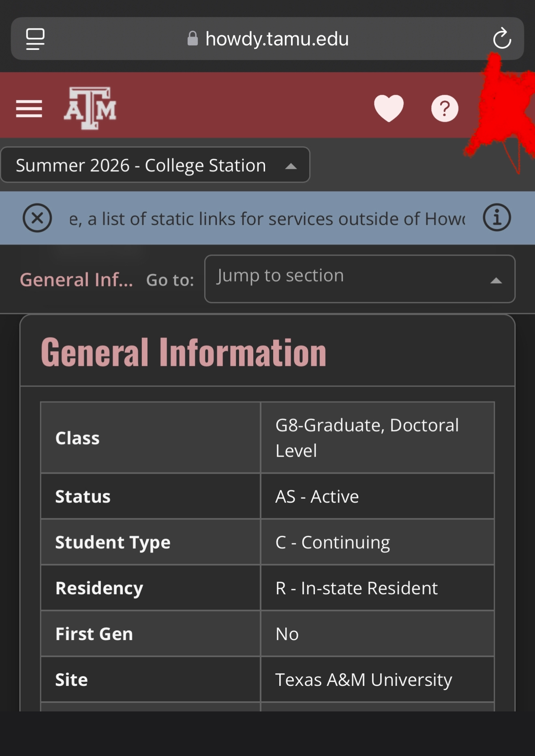
Task: Click the General Information heading
Action: (x=184, y=352)
